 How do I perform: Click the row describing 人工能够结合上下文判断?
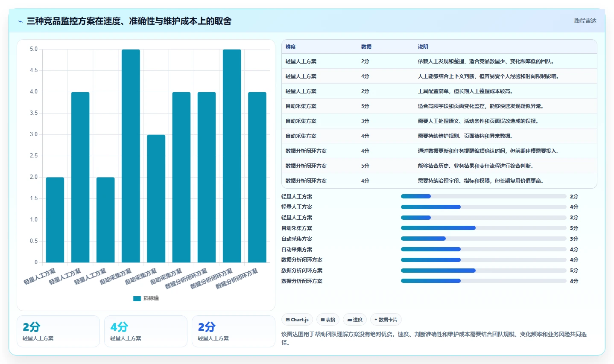439,76
